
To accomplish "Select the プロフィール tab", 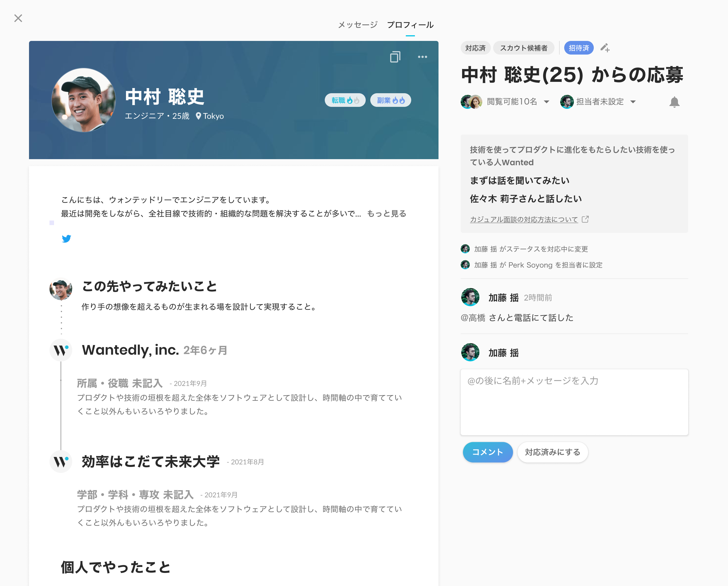I will (410, 25).
